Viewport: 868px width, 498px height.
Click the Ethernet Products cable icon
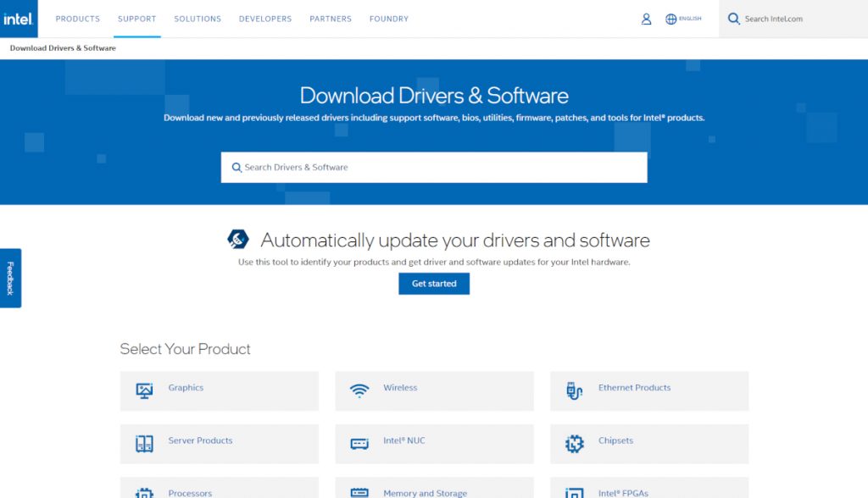tap(574, 390)
